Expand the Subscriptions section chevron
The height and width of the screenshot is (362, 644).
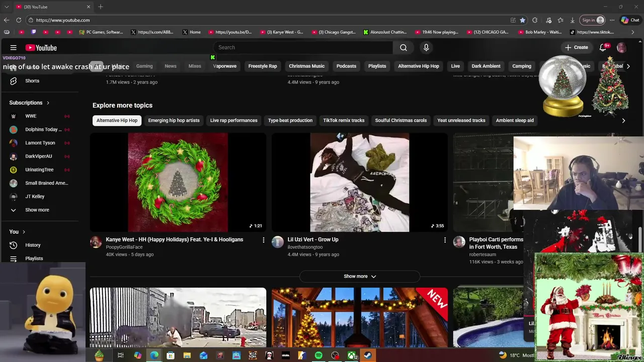[48, 103]
